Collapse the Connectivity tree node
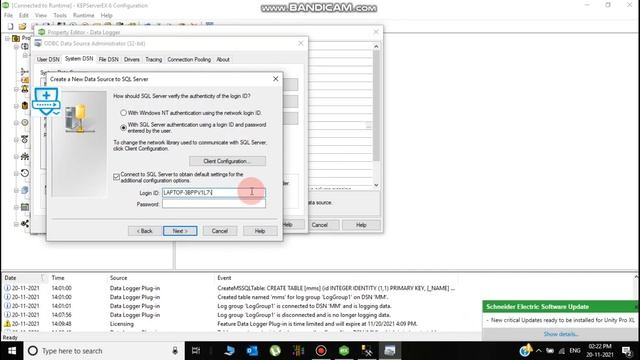 click(x=16, y=47)
